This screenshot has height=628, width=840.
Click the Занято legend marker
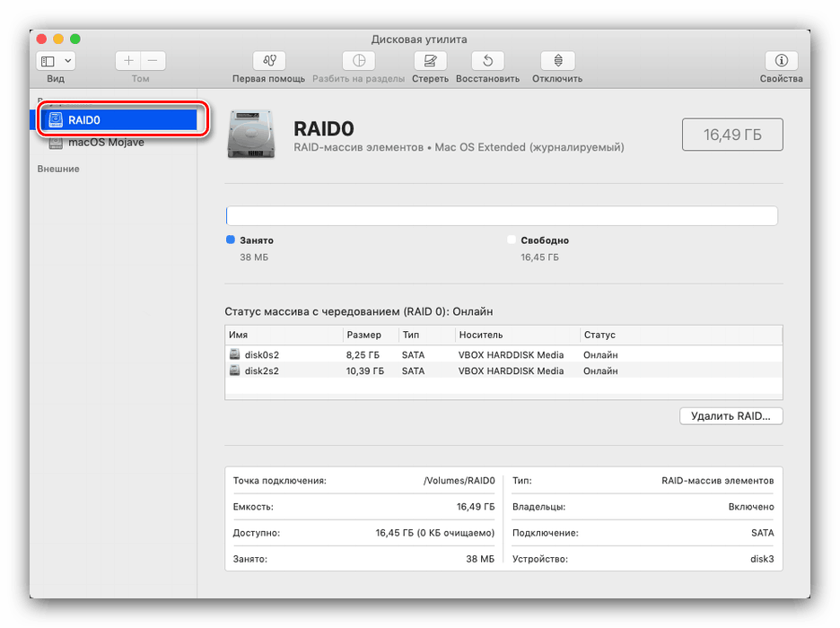pyautogui.click(x=232, y=240)
